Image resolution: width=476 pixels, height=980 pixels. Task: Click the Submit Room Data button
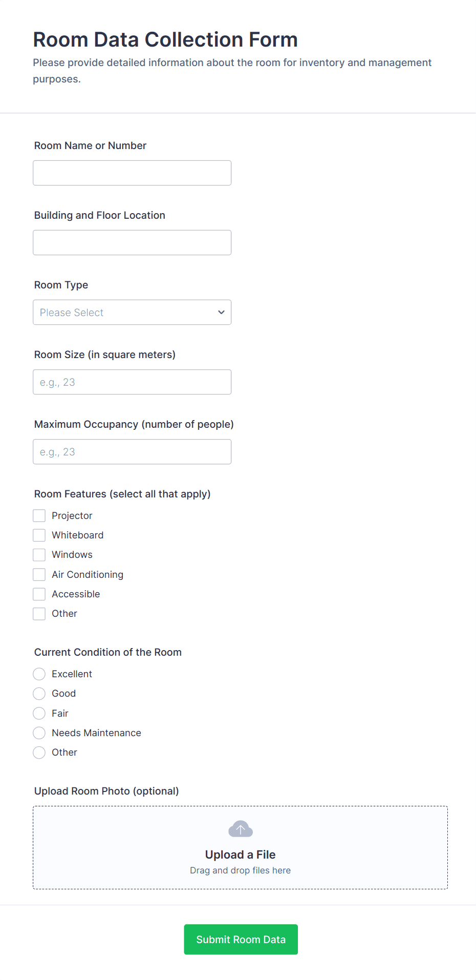pos(240,939)
